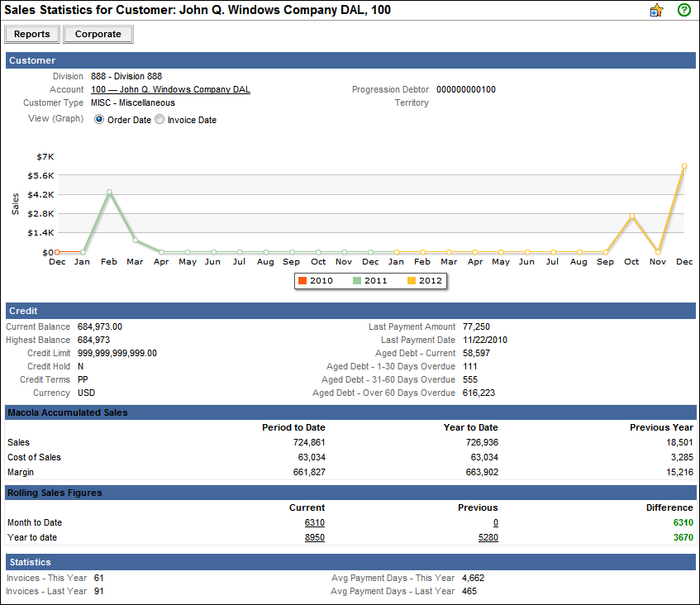The width and height of the screenshot is (700, 605).
Task: Open the green help question mark icon
Action: coord(683,11)
